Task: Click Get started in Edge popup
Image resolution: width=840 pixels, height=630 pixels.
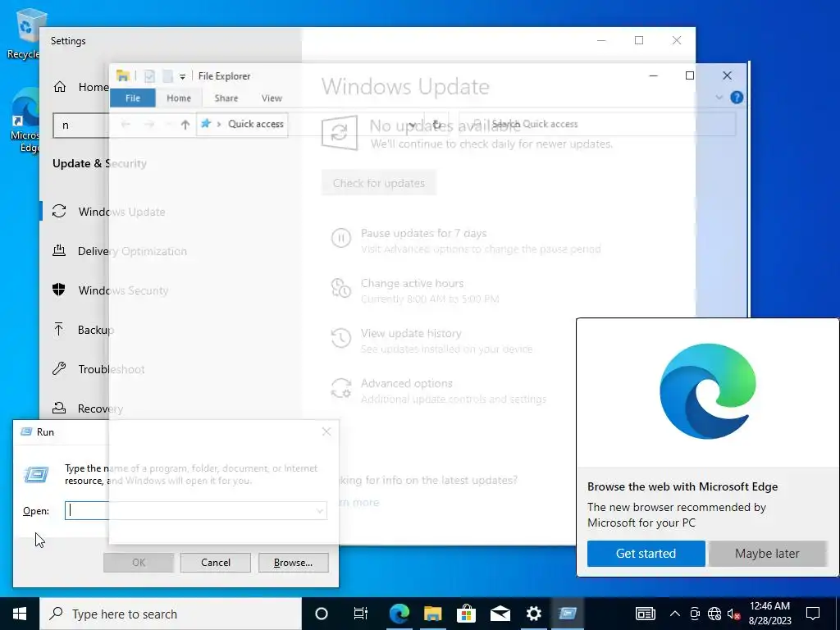Action: click(x=646, y=554)
